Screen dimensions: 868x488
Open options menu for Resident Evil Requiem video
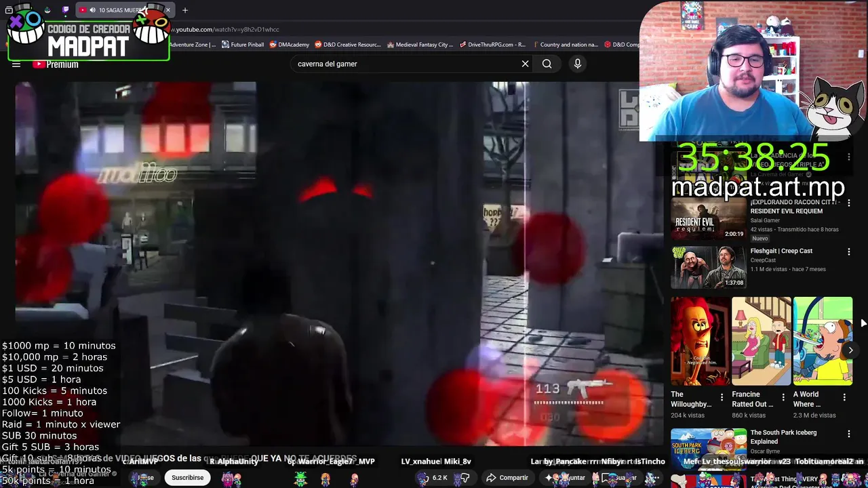848,204
